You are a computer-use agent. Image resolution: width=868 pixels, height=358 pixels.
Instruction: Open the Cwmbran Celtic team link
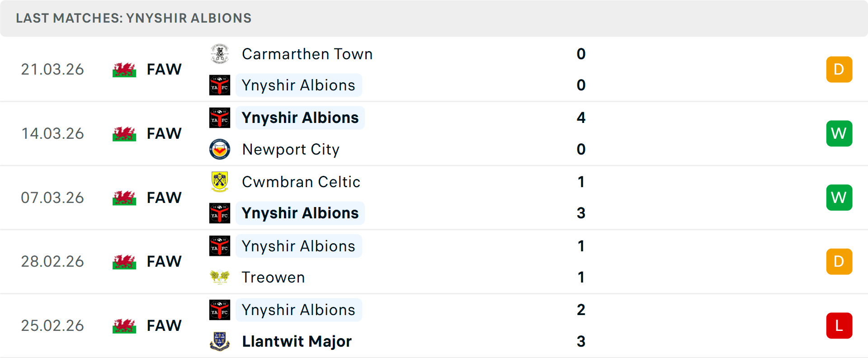[301, 182]
